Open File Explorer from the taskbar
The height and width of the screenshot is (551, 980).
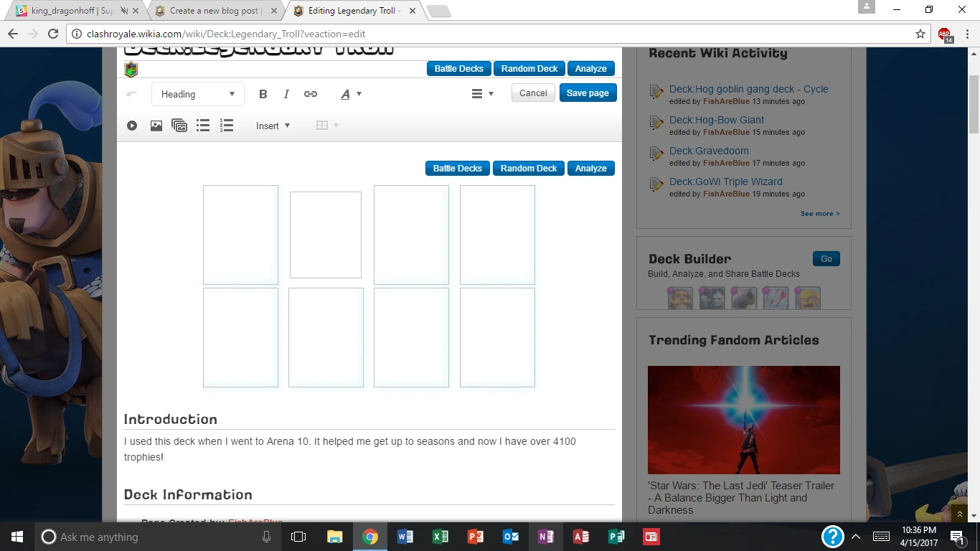335,537
